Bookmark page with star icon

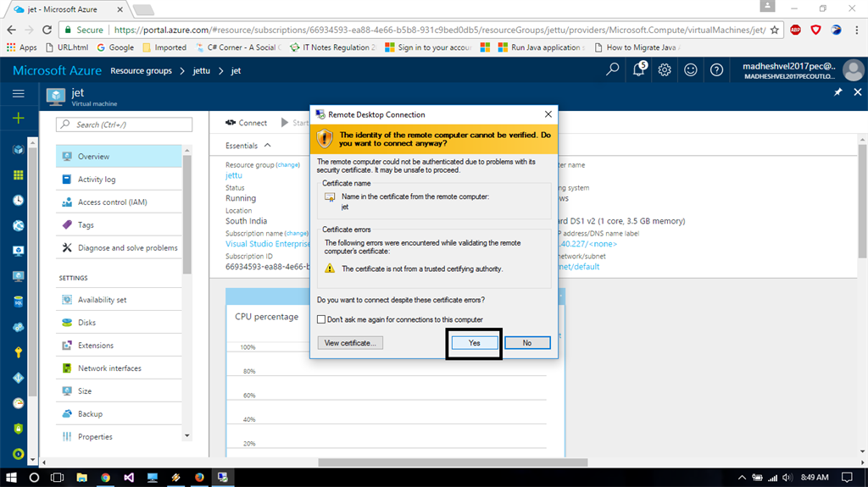(775, 30)
